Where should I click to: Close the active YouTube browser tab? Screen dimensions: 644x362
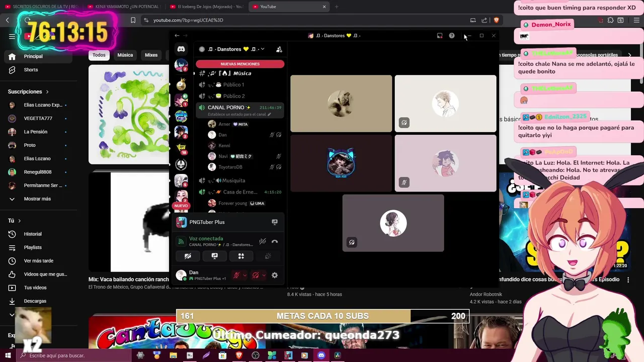[325, 7]
